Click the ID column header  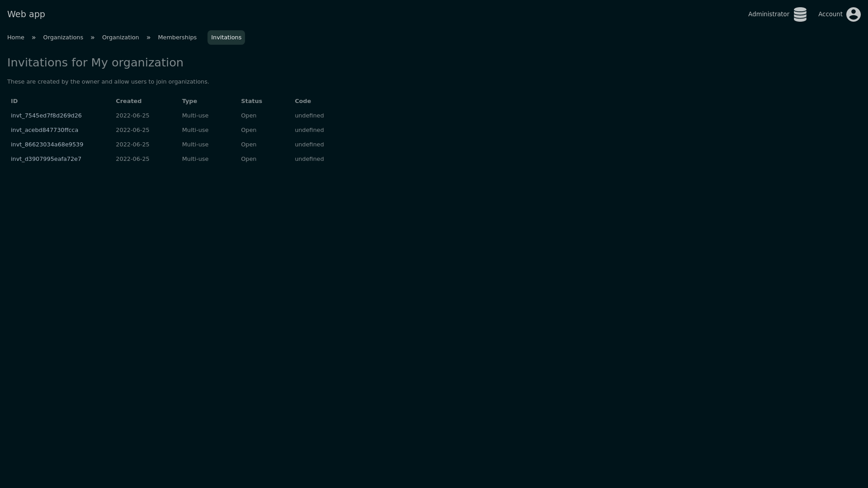tap(14, 101)
